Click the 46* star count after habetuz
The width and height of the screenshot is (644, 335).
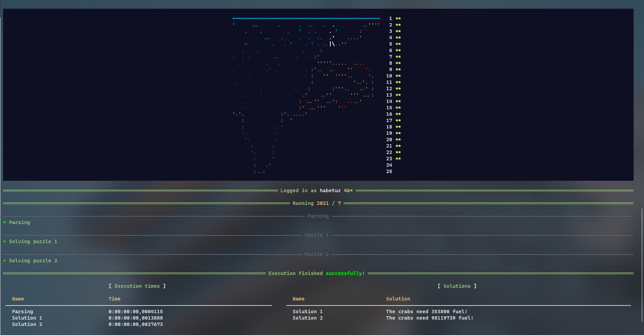[x=348, y=190]
